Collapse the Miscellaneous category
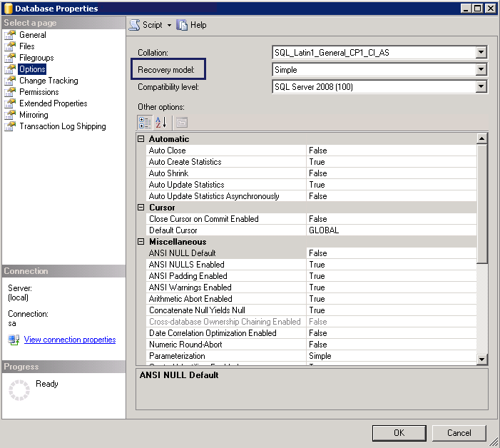This screenshot has height=448, width=500. coord(141,241)
